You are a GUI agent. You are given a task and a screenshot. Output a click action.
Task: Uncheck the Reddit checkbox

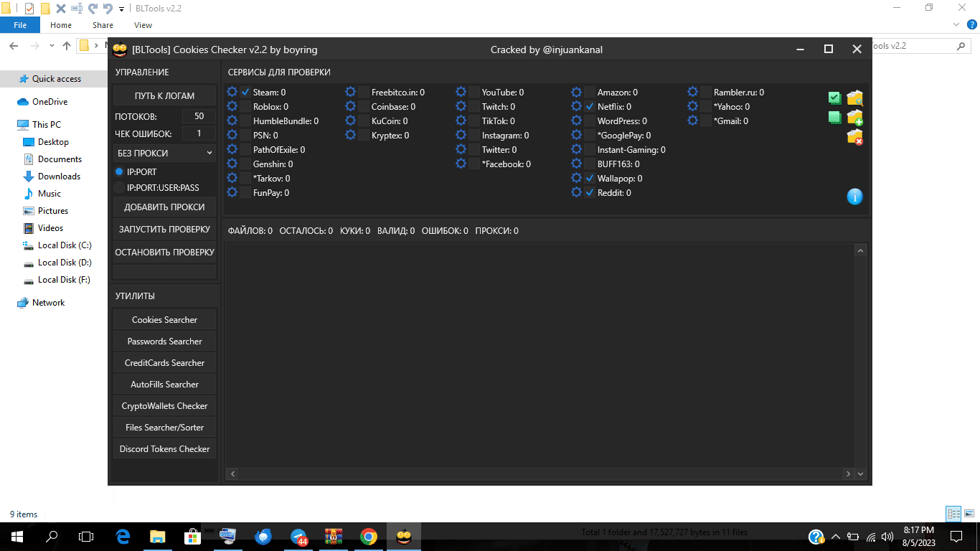tap(590, 192)
